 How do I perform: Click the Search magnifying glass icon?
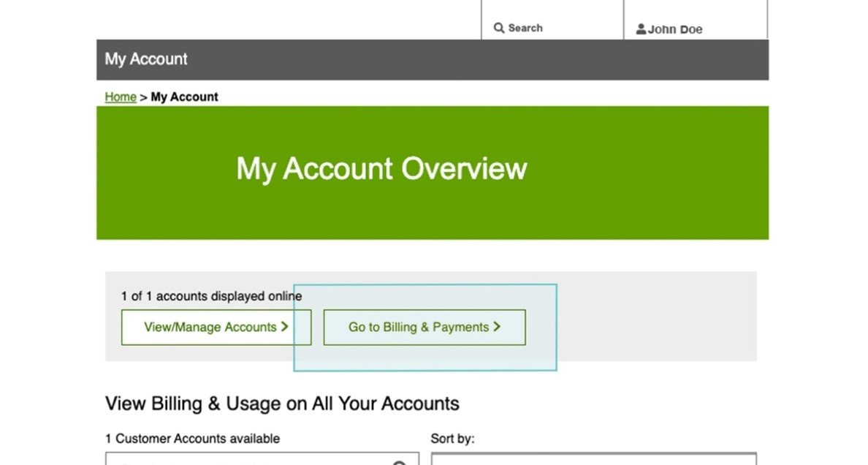coord(500,27)
